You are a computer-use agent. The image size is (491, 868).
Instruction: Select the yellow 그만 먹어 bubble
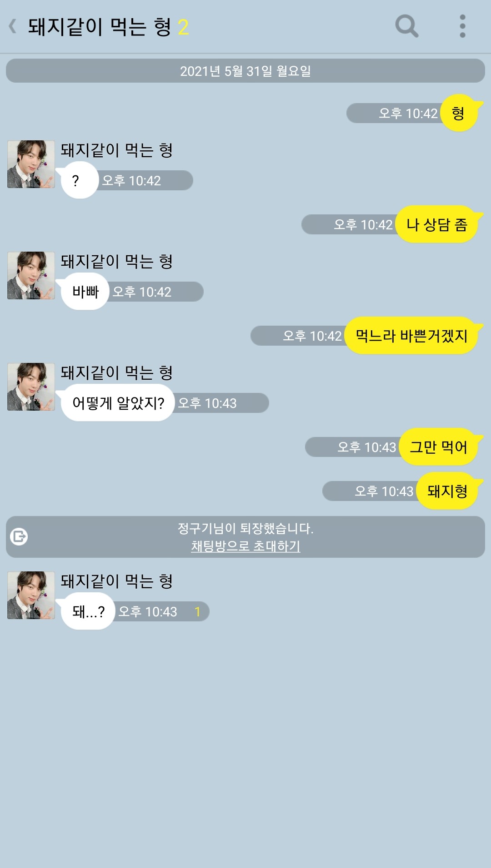pos(438,447)
